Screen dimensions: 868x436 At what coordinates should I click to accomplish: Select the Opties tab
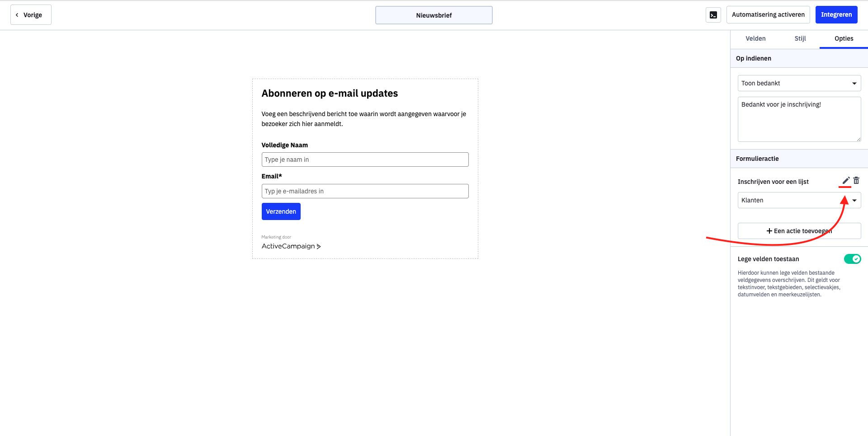coord(844,38)
